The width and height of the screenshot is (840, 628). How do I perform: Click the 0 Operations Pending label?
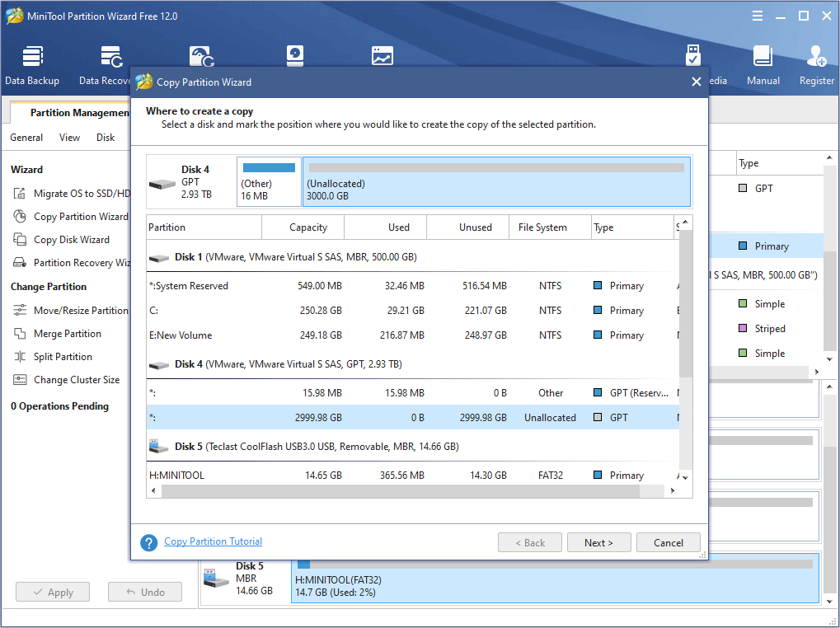(x=59, y=406)
